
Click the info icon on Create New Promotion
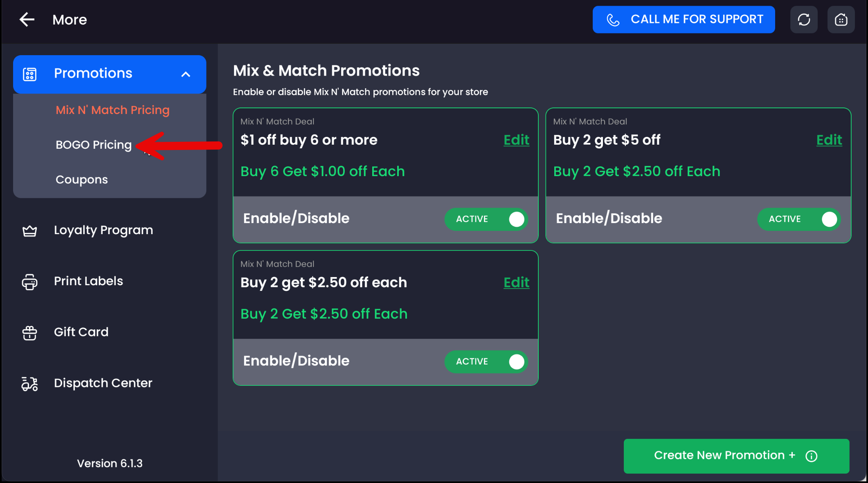[x=811, y=456]
